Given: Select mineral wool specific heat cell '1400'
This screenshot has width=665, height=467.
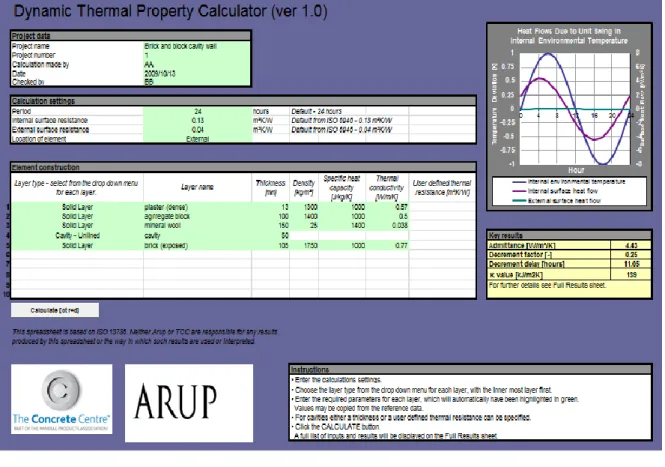Looking at the screenshot, I should tap(342, 225).
